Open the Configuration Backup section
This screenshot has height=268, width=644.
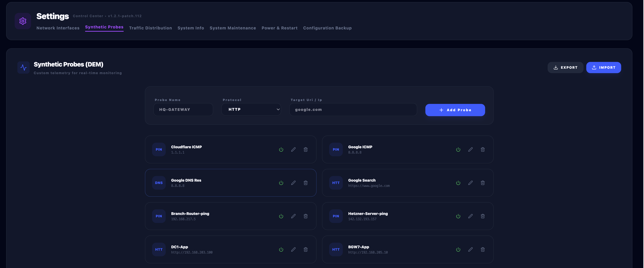pos(327,28)
